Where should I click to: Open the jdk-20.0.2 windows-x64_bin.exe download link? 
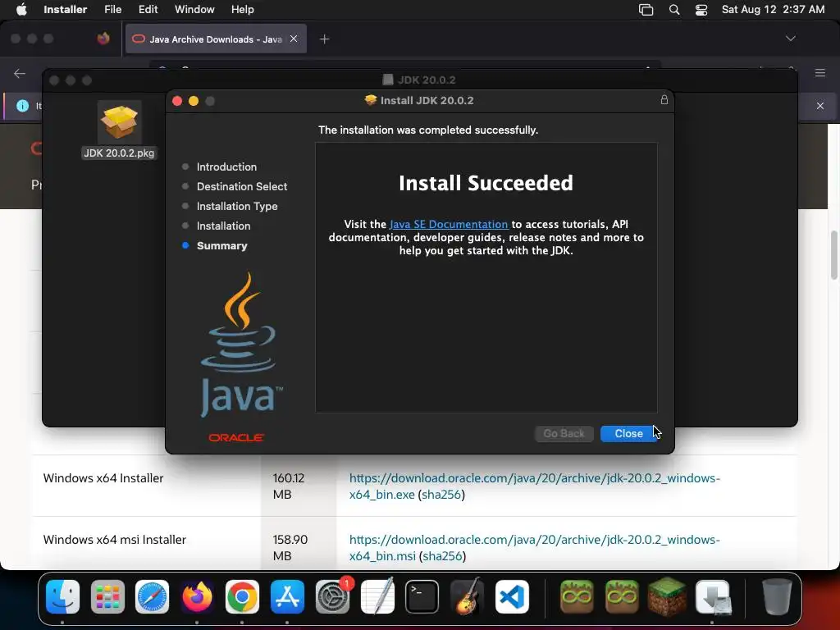[x=534, y=486]
